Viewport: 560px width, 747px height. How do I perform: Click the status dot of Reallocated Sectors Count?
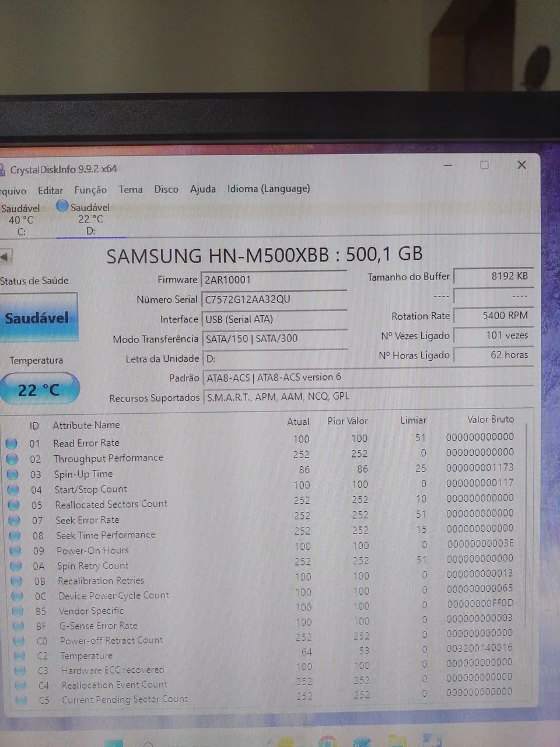(13, 505)
